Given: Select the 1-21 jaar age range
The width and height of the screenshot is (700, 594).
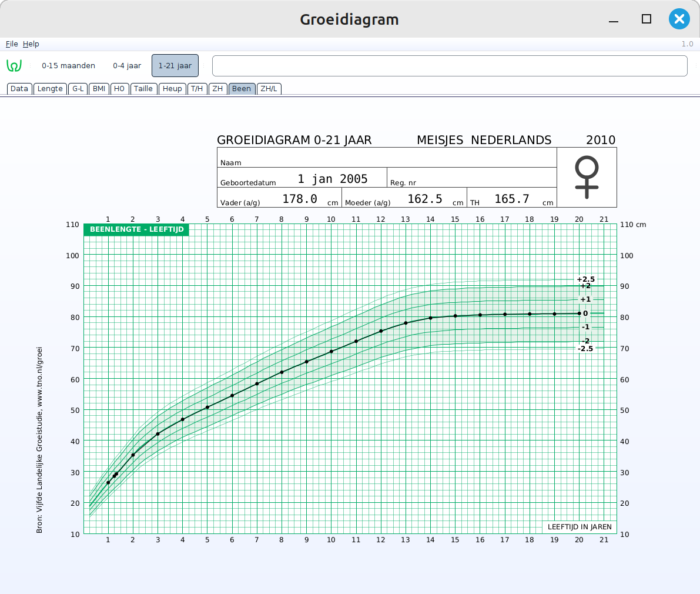Looking at the screenshot, I should (175, 66).
